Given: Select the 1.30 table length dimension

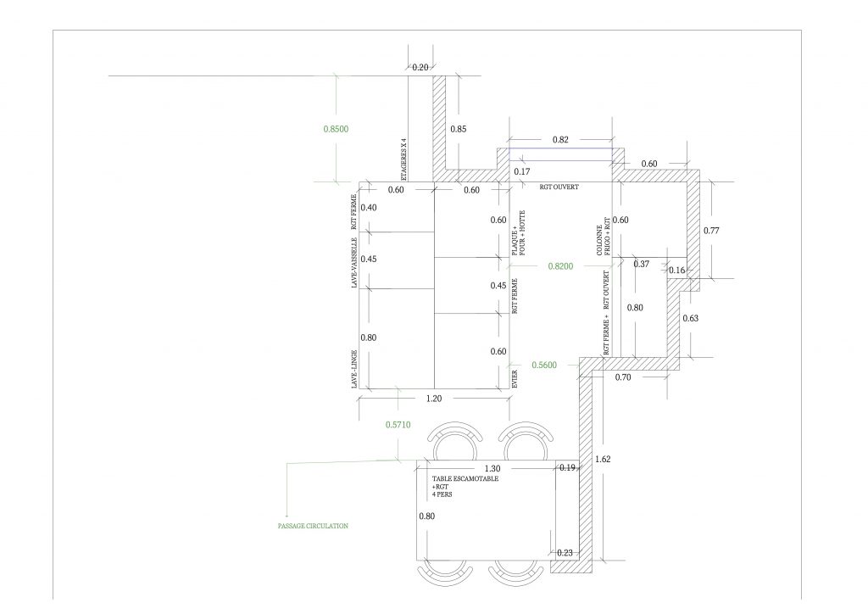Looking at the screenshot, I should pos(492,468).
